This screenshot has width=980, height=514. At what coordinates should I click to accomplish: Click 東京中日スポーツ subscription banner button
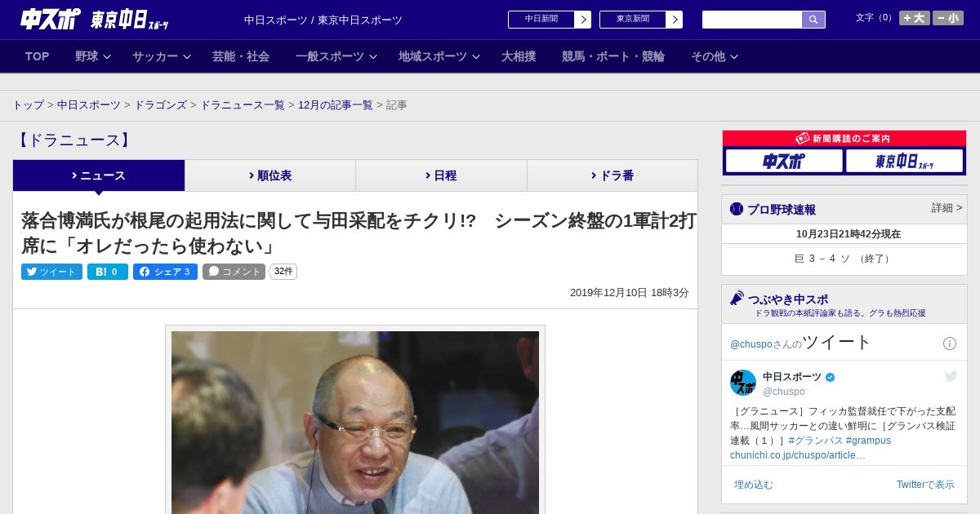[904, 161]
